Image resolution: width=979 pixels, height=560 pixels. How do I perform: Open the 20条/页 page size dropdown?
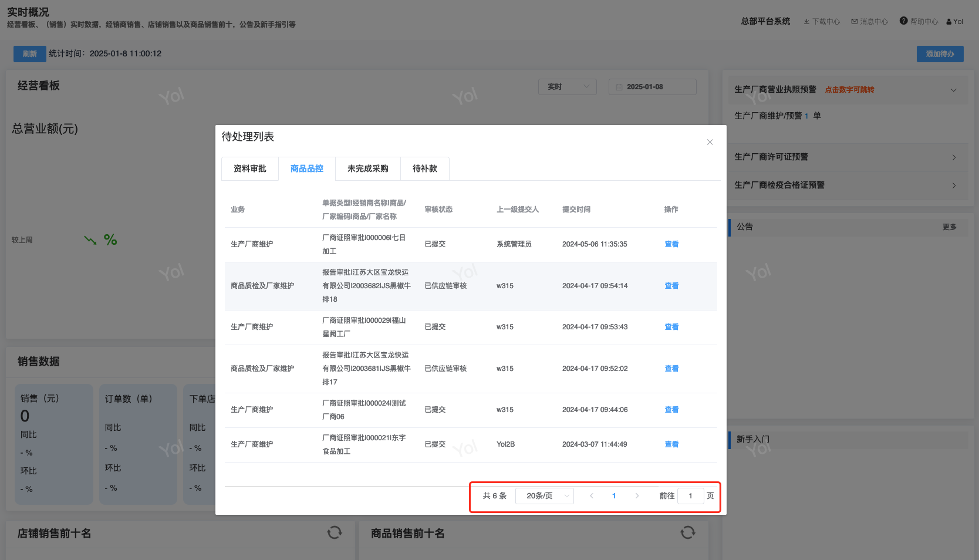[x=544, y=496]
